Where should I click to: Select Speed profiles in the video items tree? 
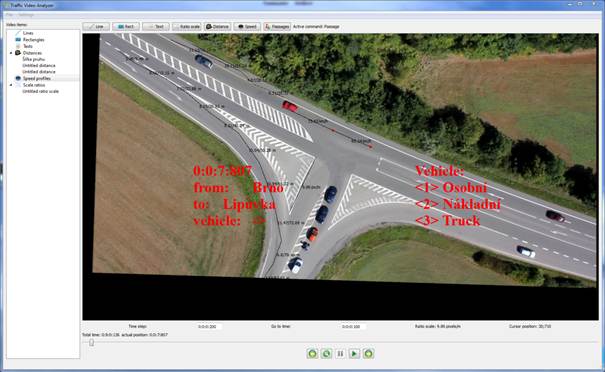37,78
